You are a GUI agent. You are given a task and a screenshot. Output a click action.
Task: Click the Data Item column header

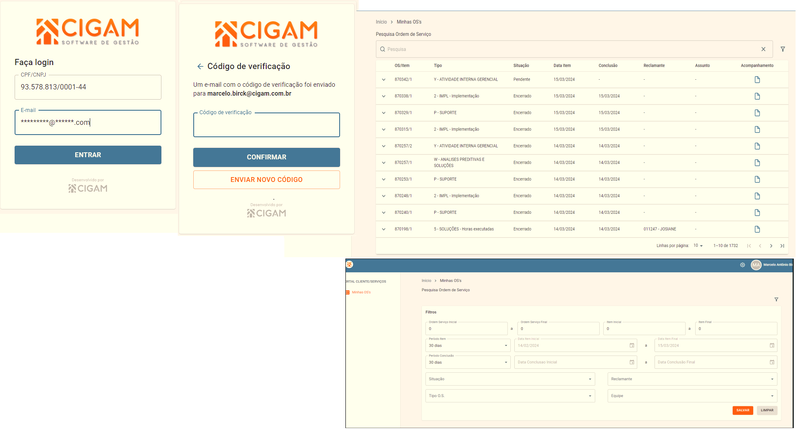[x=562, y=66]
